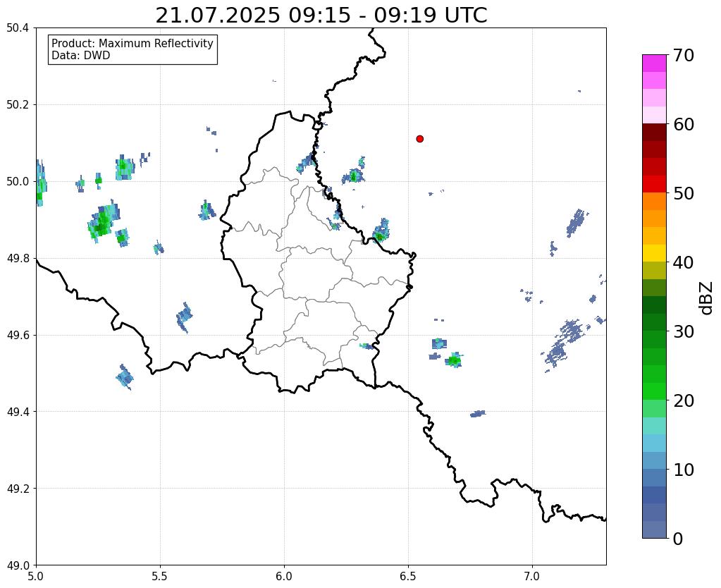
Task: Click the yellow swatch just above 40 dBZ
Action: [x=654, y=253]
